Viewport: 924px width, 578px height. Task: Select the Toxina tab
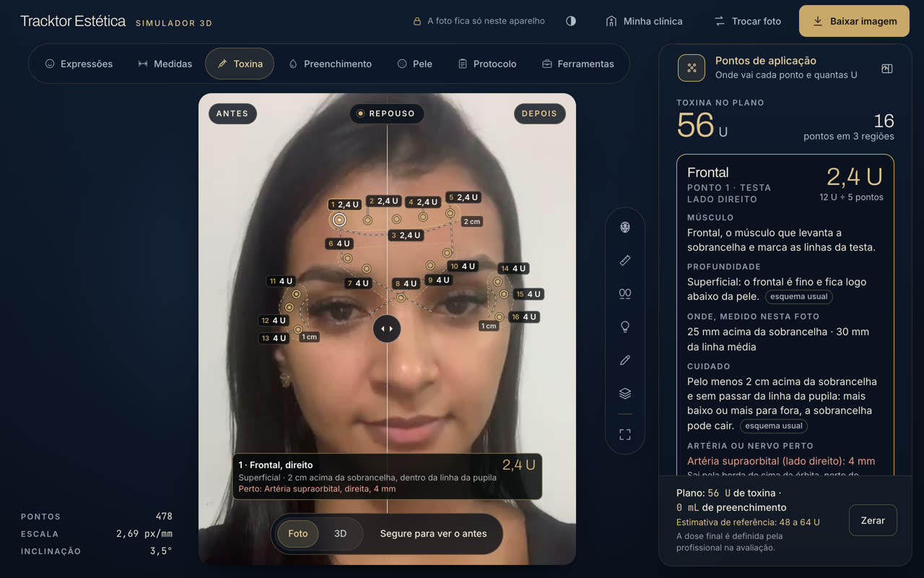tap(240, 64)
